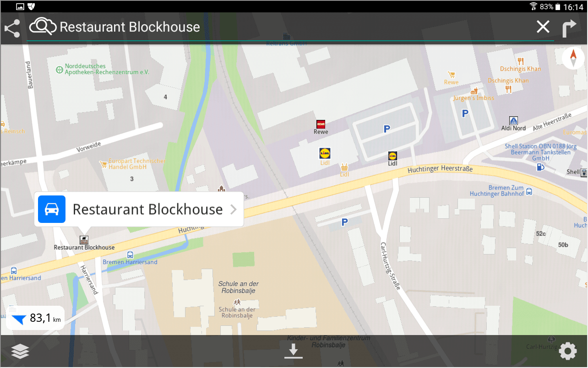Tap the parking P south of Huchtinger Heerstraße

click(x=345, y=222)
